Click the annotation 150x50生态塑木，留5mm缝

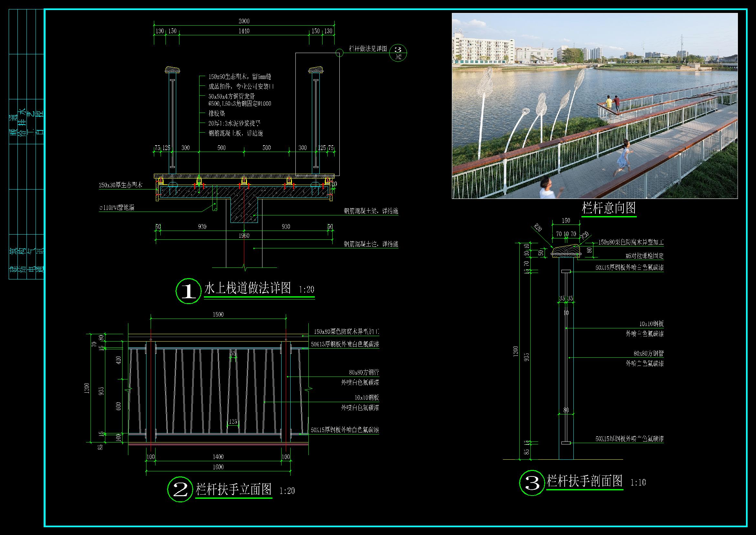(x=240, y=77)
